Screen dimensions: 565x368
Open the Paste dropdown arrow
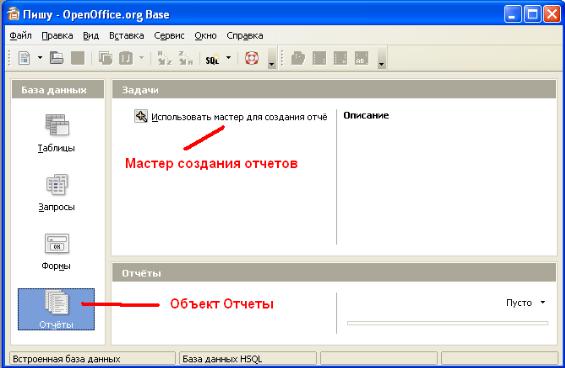tap(142, 58)
